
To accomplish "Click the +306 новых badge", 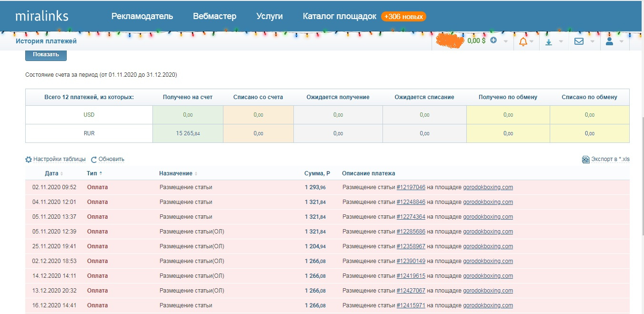I will point(403,17).
